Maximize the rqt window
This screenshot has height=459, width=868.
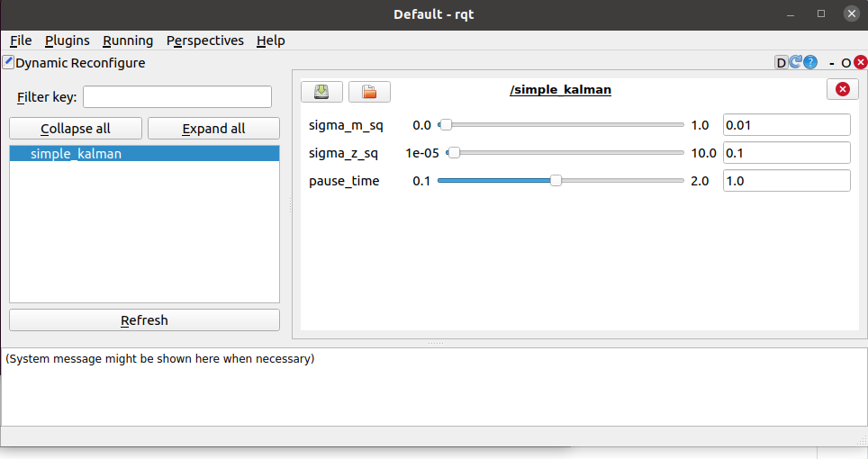(x=821, y=13)
